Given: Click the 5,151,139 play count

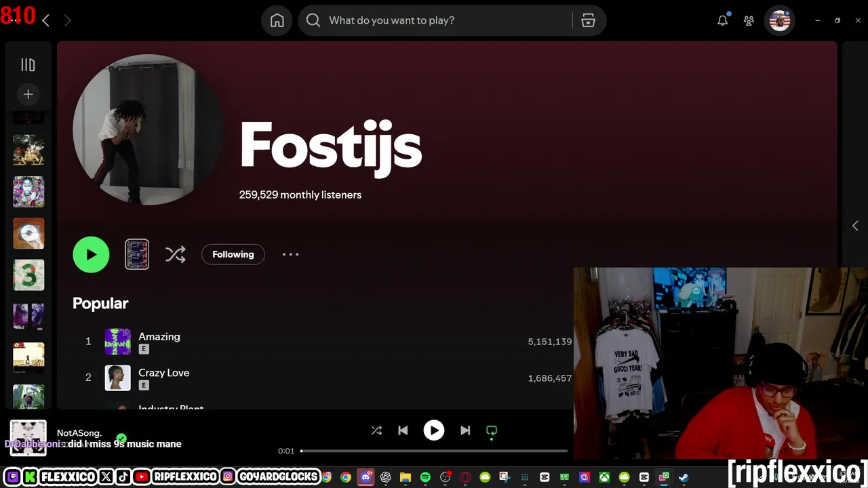Looking at the screenshot, I should 550,342.
